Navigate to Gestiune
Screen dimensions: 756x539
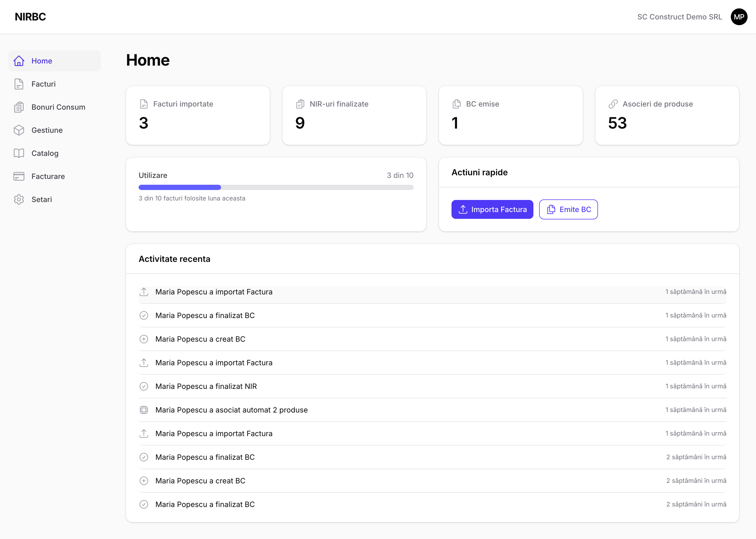(x=54, y=130)
